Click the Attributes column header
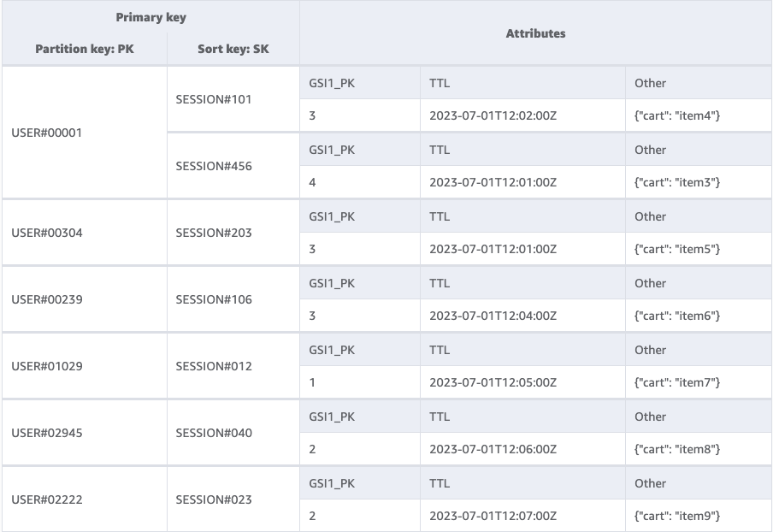 click(535, 33)
